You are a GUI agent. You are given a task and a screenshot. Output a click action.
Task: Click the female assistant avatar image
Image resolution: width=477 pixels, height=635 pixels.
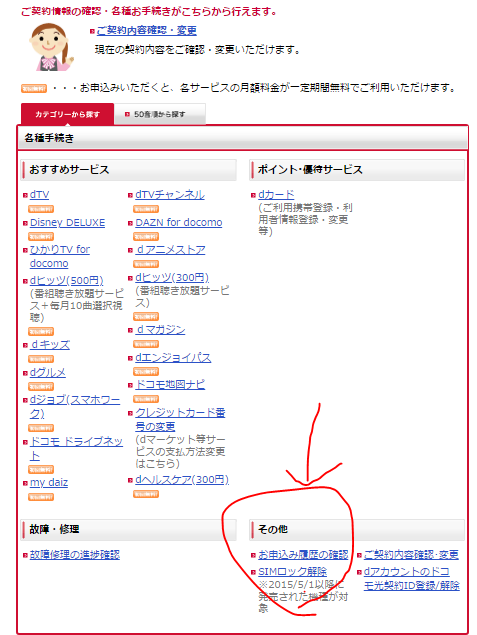[x=50, y=47]
